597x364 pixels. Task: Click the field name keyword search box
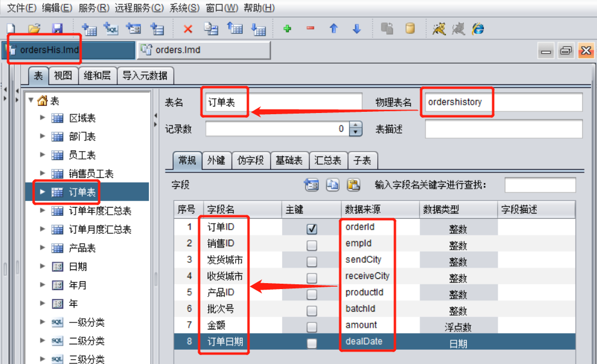tap(540, 185)
